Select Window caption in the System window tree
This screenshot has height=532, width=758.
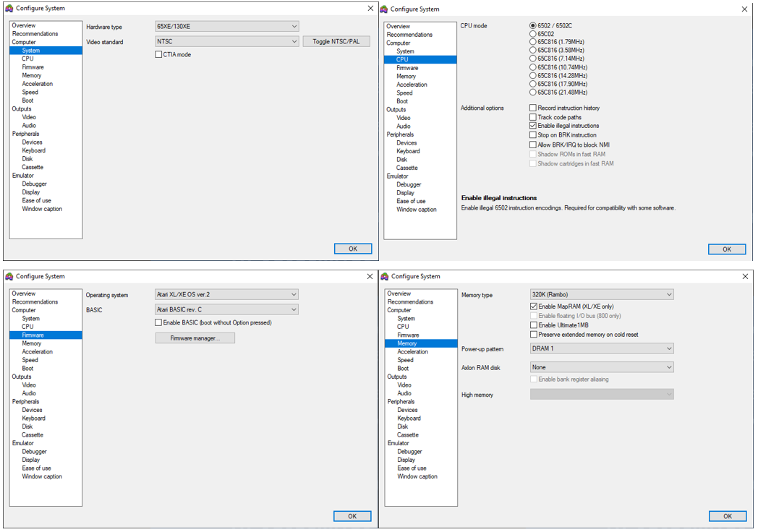(42, 209)
